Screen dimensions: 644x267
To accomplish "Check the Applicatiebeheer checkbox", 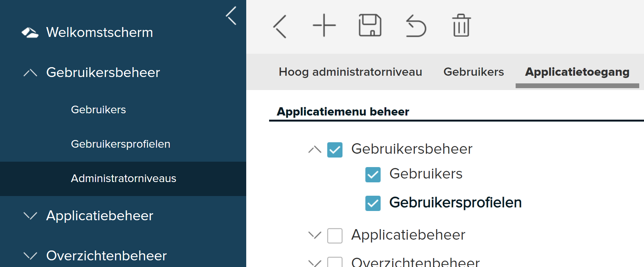I will [335, 236].
